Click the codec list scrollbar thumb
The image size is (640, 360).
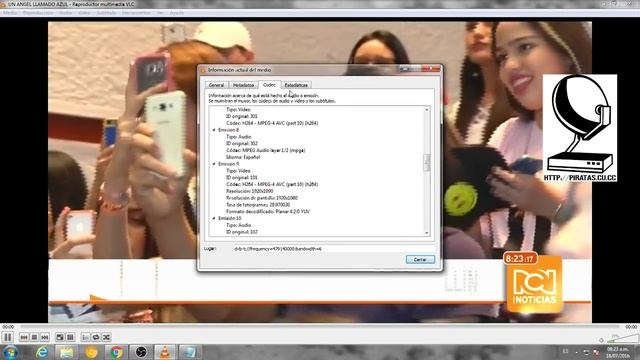(x=427, y=163)
